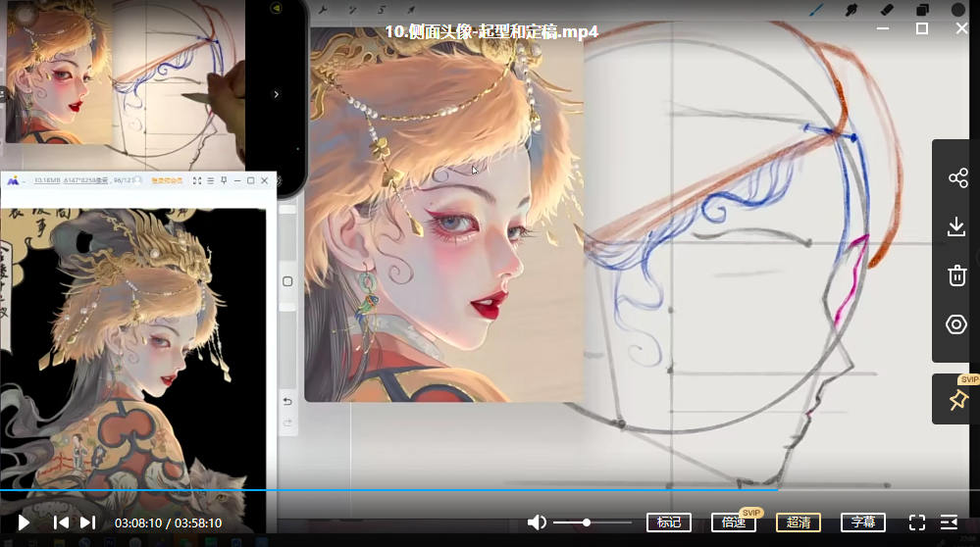Download the video
This screenshot has width=980, height=547.
(x=957, y=226)
